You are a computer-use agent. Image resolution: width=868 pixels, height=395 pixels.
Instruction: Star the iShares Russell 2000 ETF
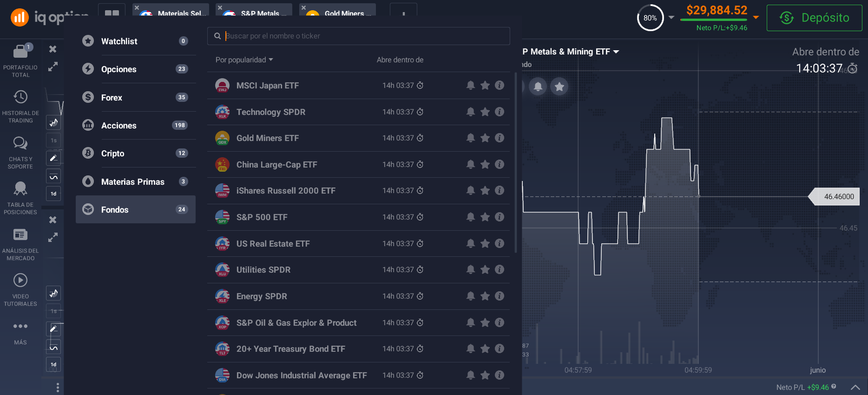point(485,190)
